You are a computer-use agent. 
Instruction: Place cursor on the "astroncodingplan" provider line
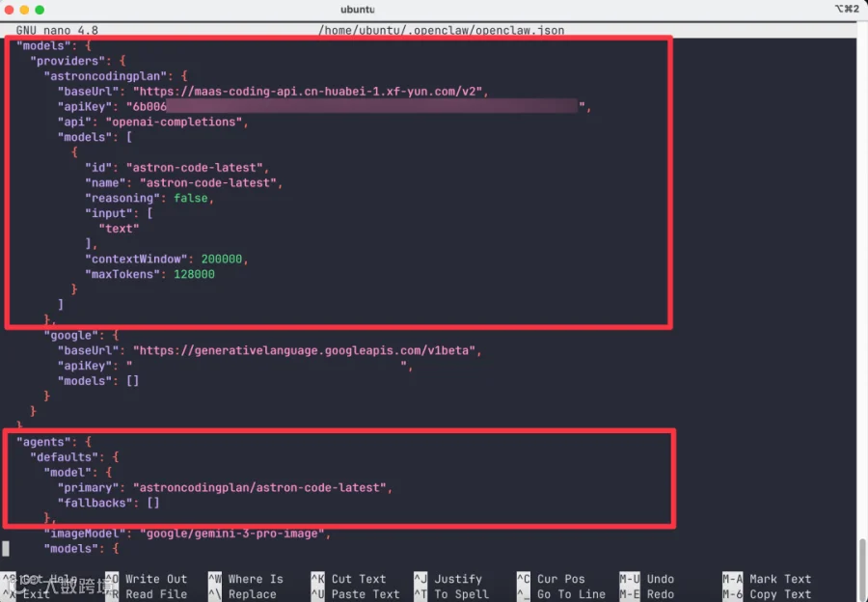click(116, 76)
